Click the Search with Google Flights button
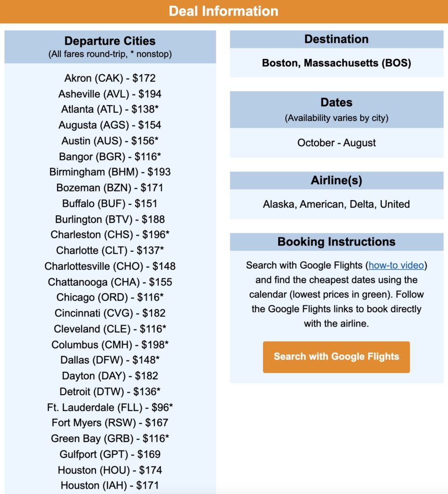The width and height of the screenshot is (448, 494). pyautogui.click(x=336, y=357)
